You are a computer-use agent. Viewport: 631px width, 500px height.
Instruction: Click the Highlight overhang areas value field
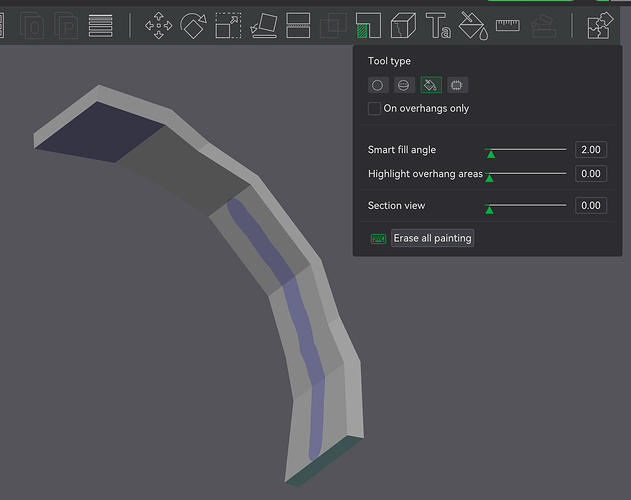591,174
